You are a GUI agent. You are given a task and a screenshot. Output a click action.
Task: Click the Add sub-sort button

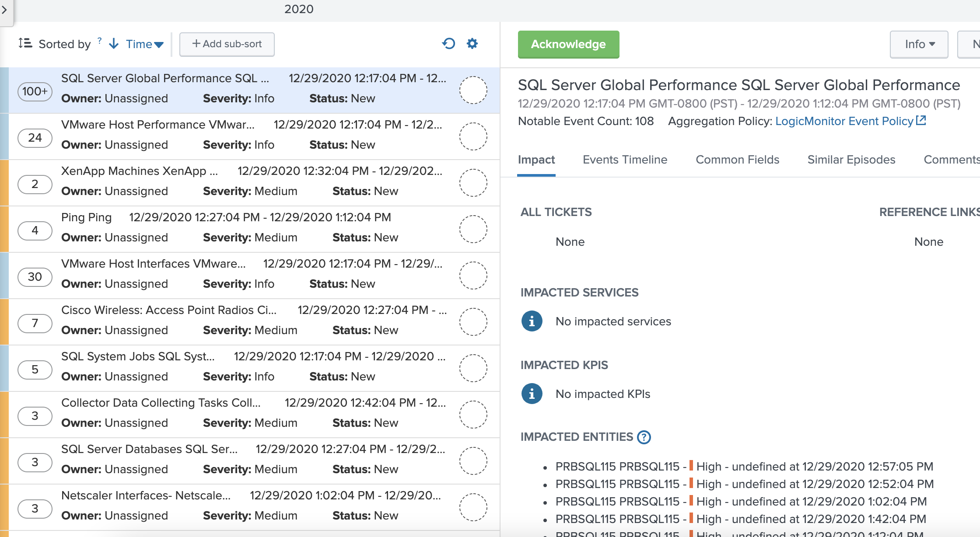pos(227,44)
